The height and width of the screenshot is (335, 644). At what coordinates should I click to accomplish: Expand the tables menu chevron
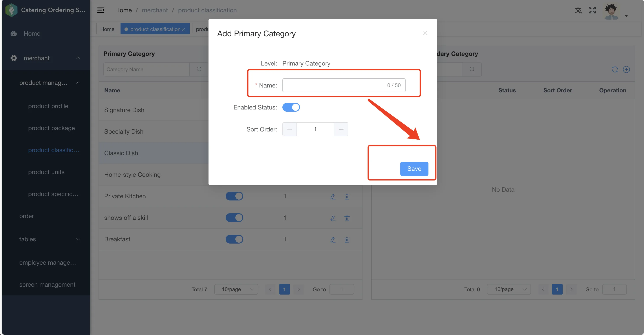tap(78, 239)
